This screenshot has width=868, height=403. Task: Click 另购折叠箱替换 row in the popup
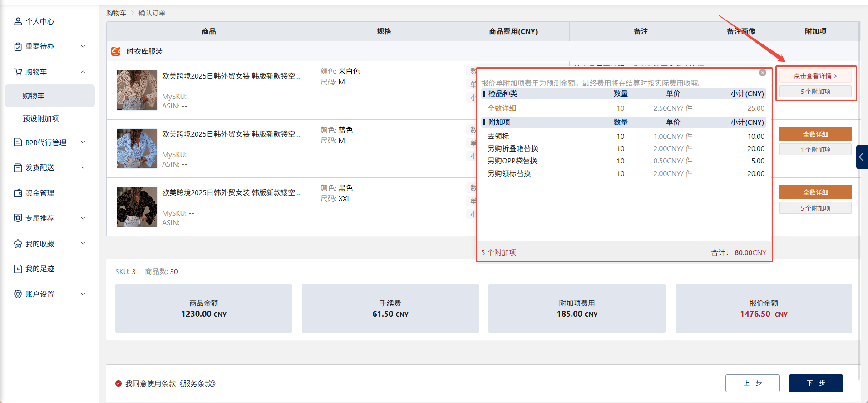[x=625, y=148]
